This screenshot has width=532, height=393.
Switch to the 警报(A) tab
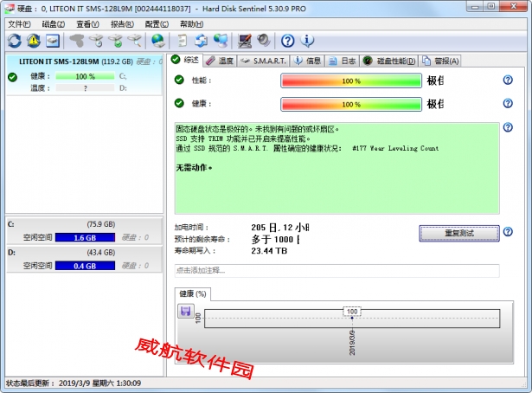(440, 61)
